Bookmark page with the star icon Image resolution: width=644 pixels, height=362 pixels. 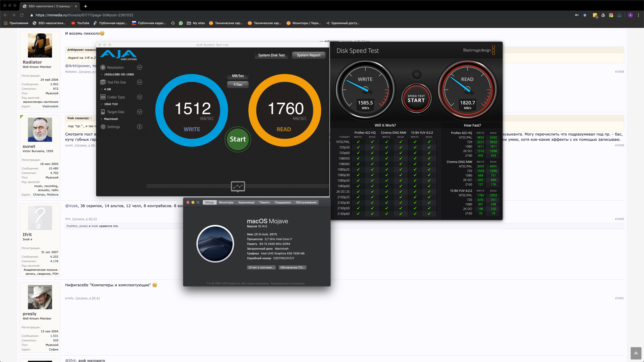click(585, 15)
